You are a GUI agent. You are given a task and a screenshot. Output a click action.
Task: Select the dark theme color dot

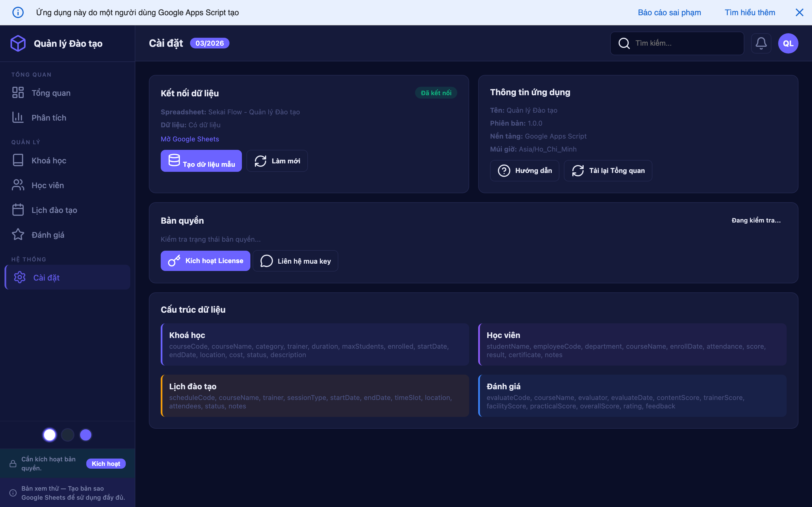pos(67,435)
